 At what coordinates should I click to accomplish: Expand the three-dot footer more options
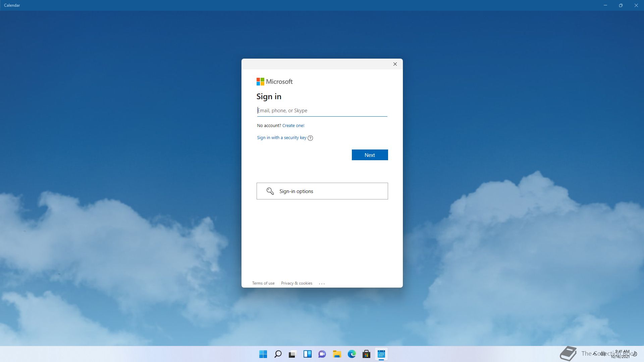pos(322,284)
